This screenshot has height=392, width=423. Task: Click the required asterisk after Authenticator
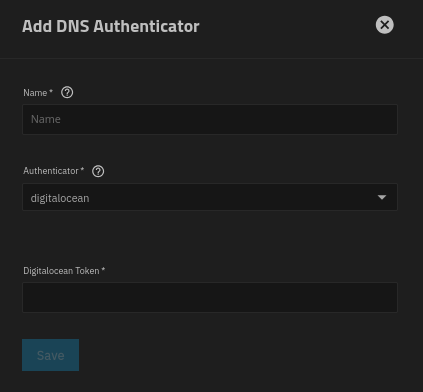(82, 169)
